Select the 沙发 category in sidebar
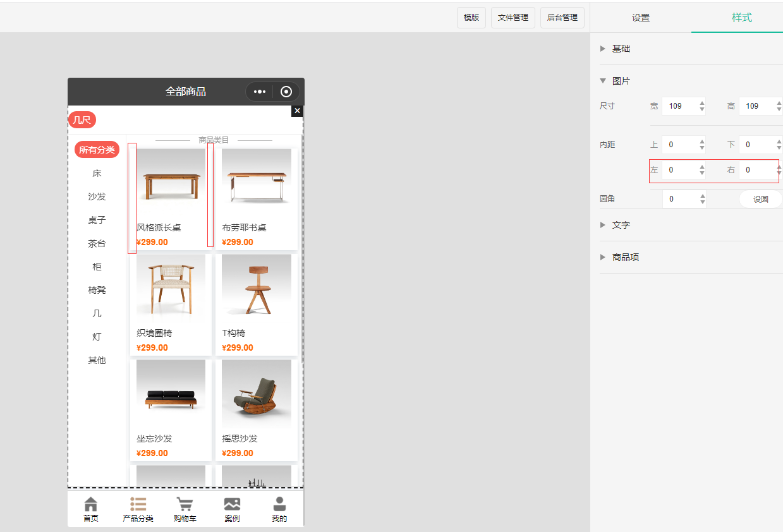 (x=97, y=196)
